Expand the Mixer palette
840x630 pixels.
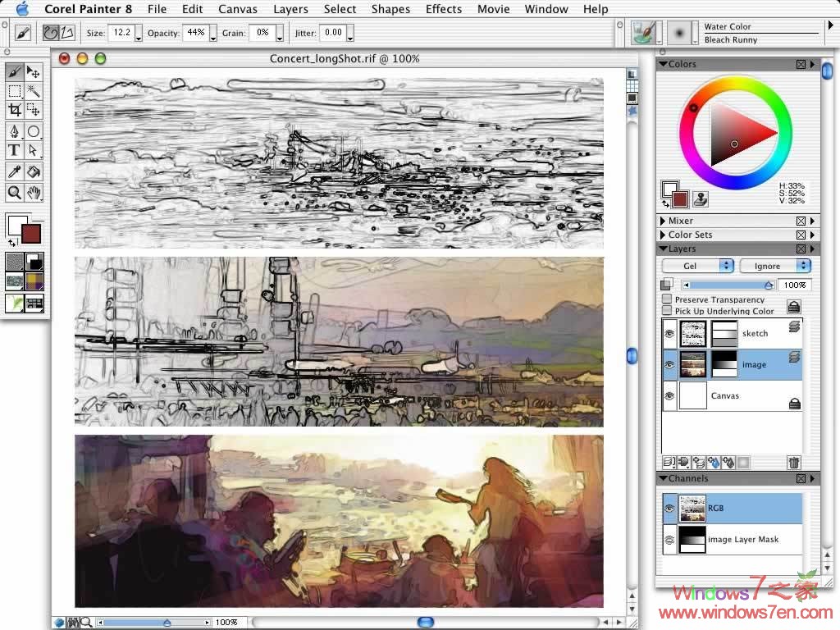point(662,221)
